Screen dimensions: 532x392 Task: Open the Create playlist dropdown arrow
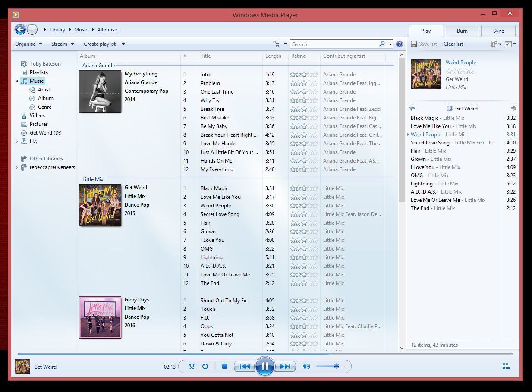tap(123, 44)
